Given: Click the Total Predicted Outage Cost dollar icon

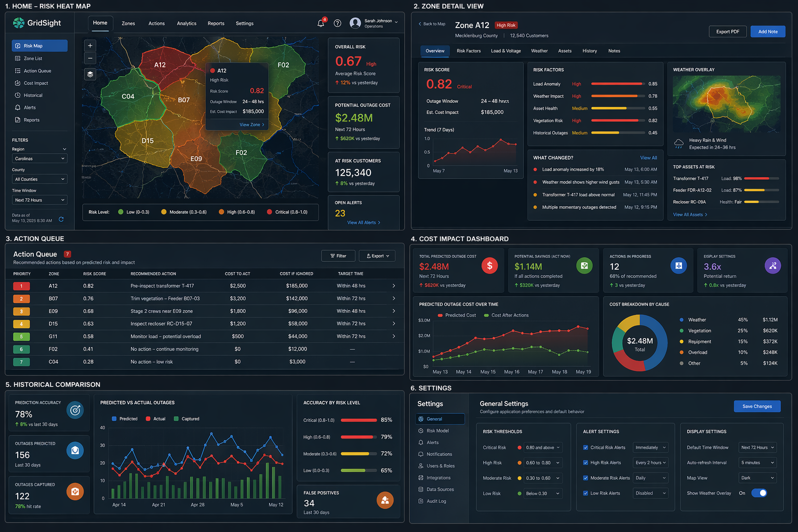Looking at the screenshot, I should coord(489,265).
